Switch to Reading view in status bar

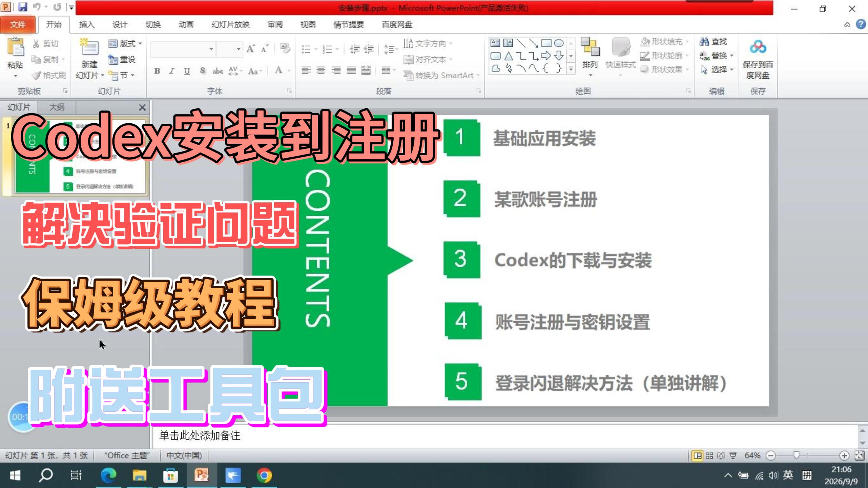coord(721,456)
